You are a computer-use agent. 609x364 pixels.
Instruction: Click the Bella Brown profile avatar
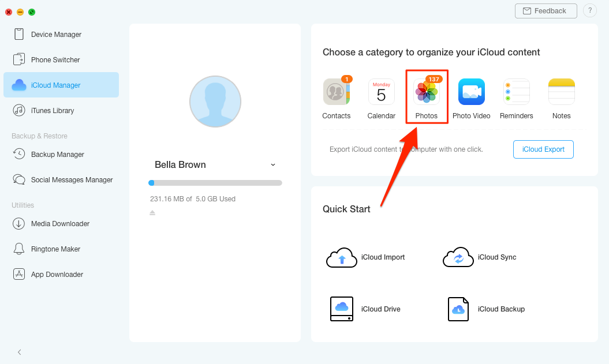[x=215, y=102]
